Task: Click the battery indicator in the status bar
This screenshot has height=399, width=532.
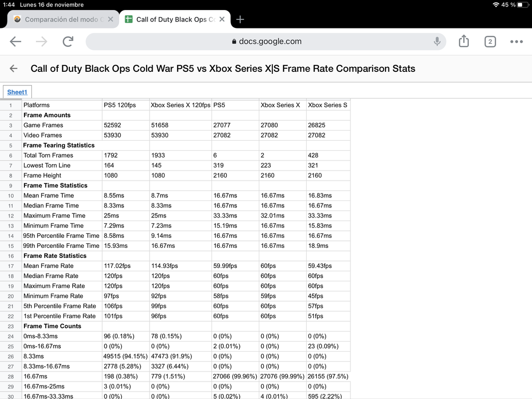Action: click(x=523, y=5)
